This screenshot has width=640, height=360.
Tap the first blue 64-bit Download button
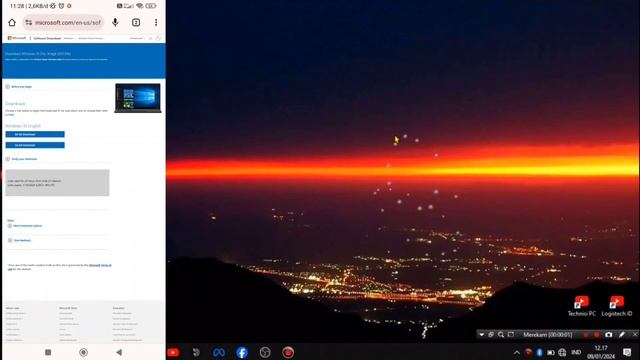(35, 134)
